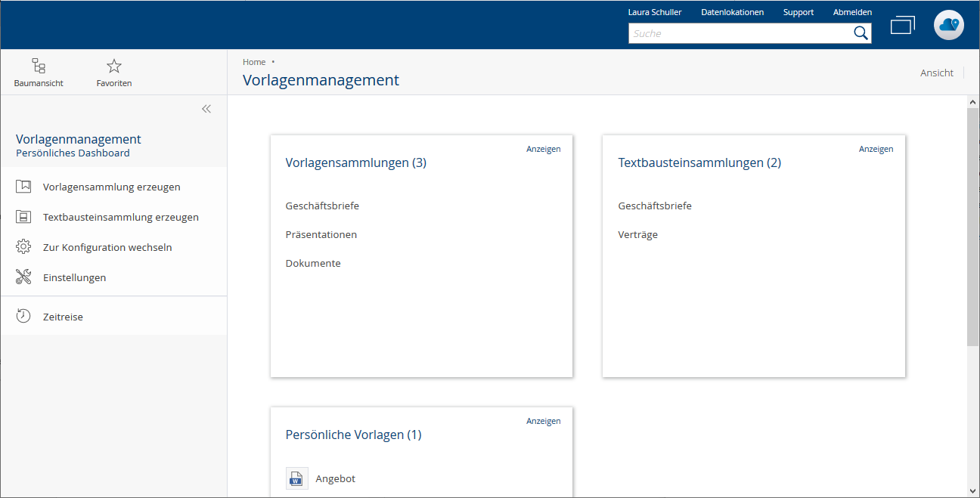Open Geschäftsbriefe in Textbausteinsammlungen
Viewport: 980px width, 498px height.
point(655,206)
